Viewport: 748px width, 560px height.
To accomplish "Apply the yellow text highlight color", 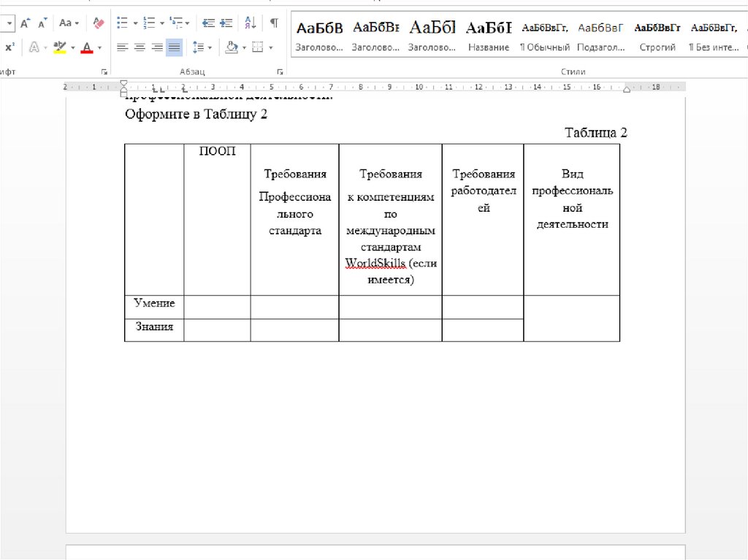I will (x=60, y=47).
